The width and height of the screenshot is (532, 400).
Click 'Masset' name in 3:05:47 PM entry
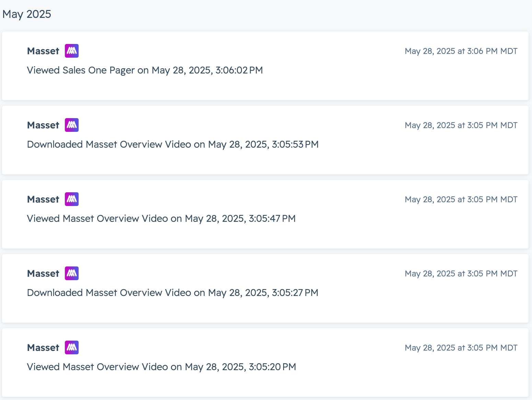click(43, 199)
